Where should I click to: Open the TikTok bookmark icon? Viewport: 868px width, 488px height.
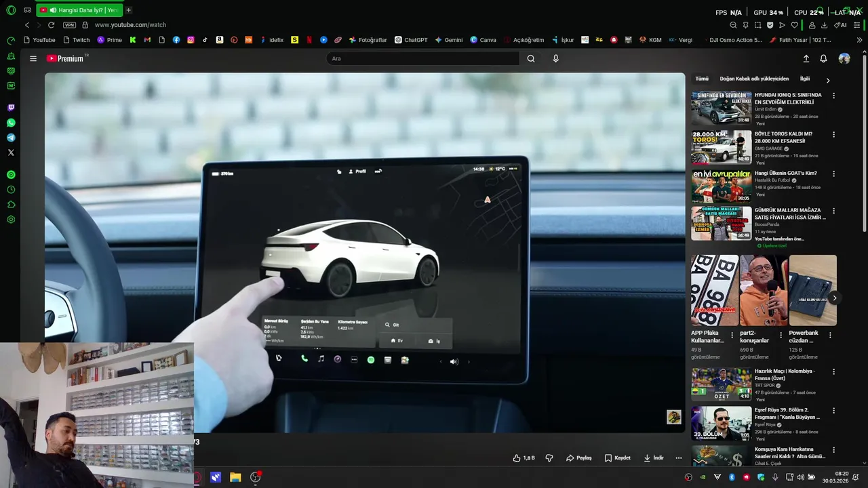[x=205, y=40]
